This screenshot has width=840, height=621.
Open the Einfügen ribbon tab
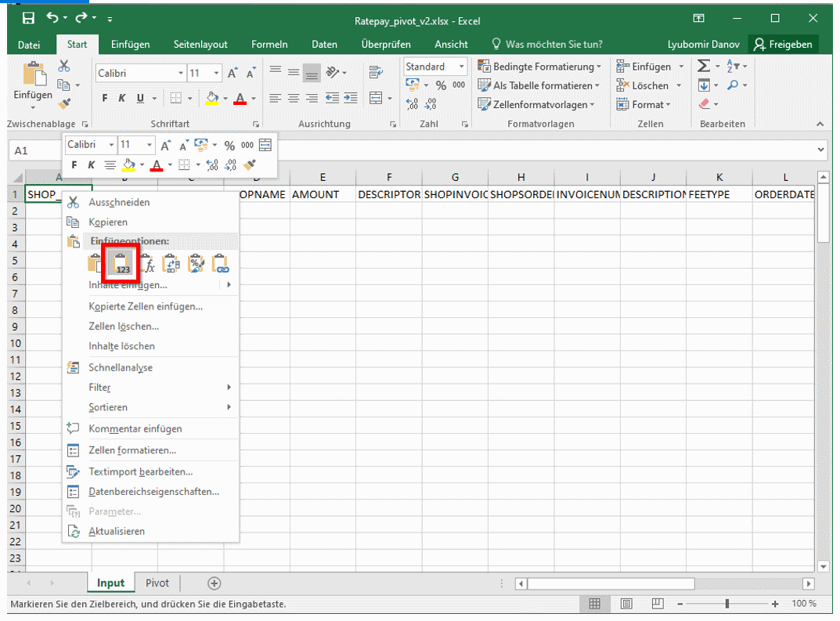130,45
